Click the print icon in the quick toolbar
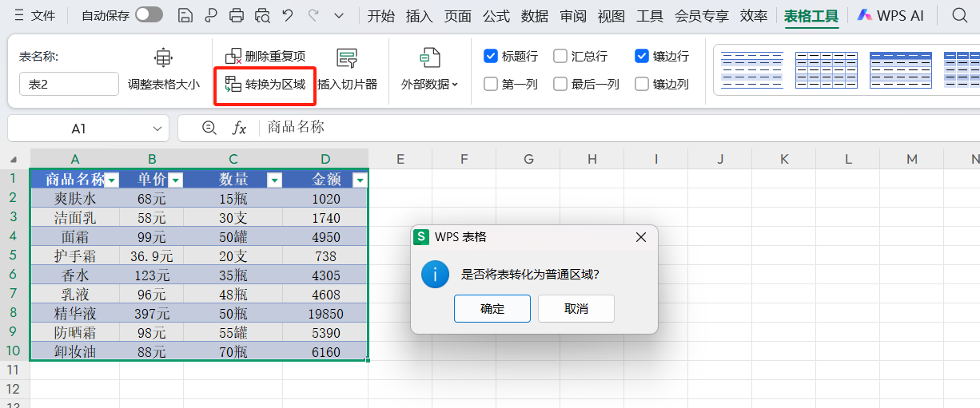 coord(237,15)
